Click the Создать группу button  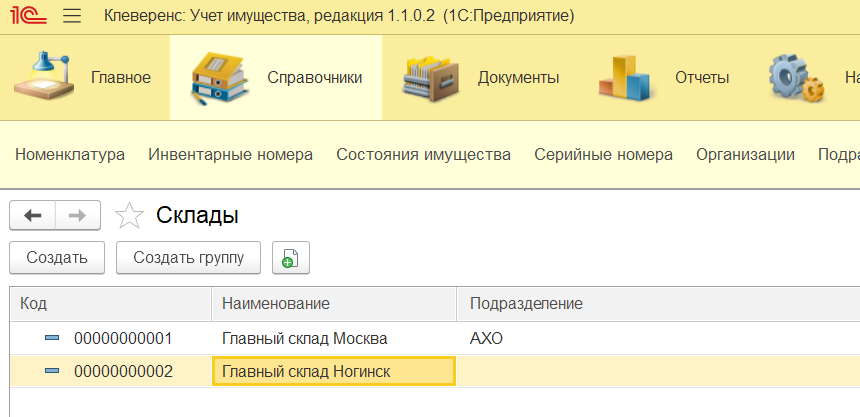[x=188, y=257]
